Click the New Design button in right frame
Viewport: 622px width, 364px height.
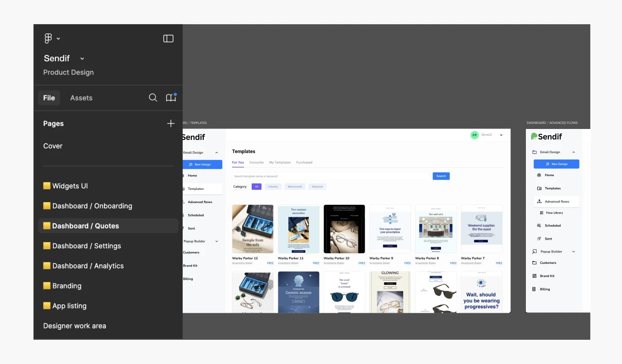[556, 164]
